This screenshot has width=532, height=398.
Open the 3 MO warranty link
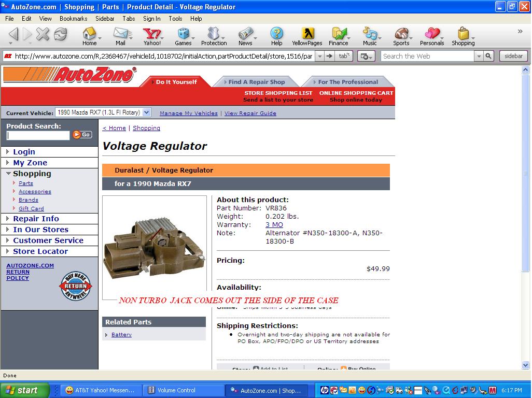tap(274, 225)
